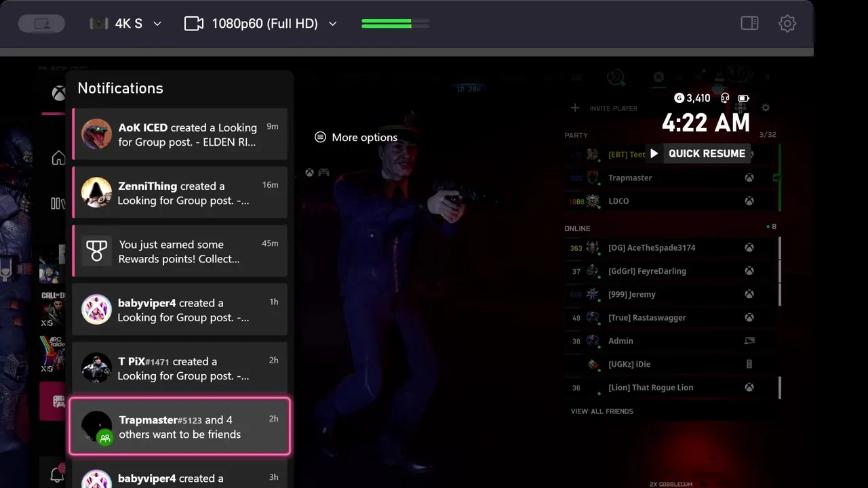Open the notification bell in sidebar
This screenshot has width=868, height=488.
[58, 474]
